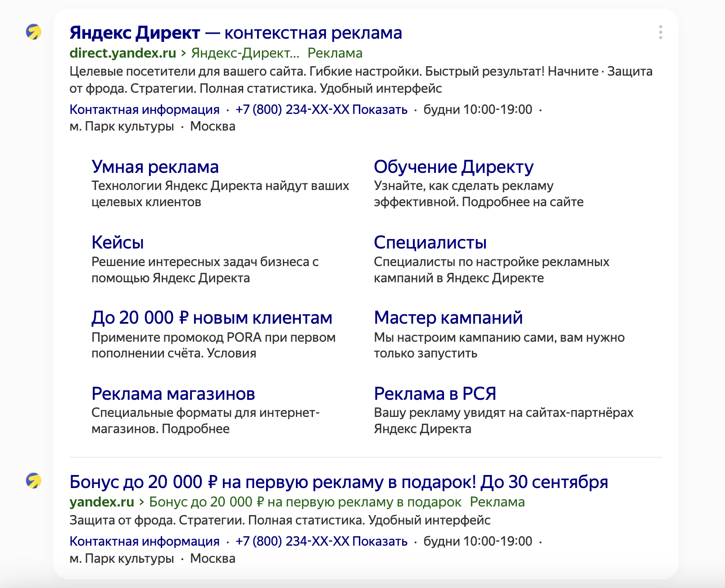Click the 'Яндекс-Директ...' breadcrumb in the first ad
Screen dimensions: 725x588
click(245, 53)
